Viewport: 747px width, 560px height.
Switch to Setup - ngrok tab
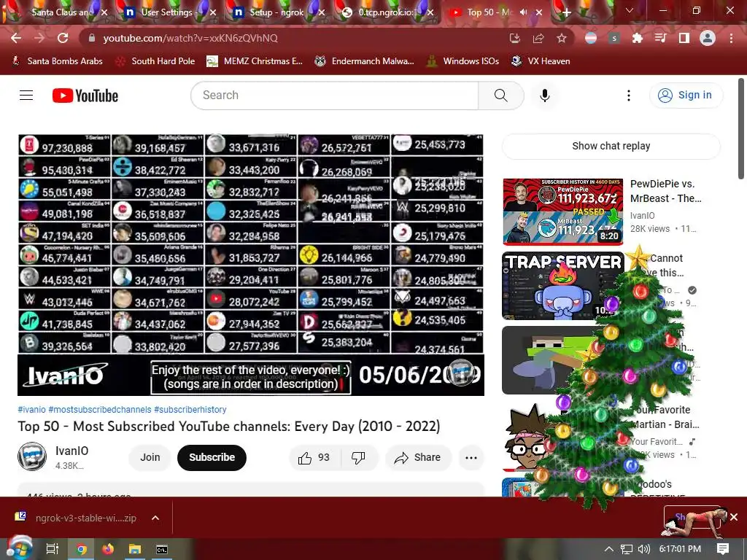point(276,12)
